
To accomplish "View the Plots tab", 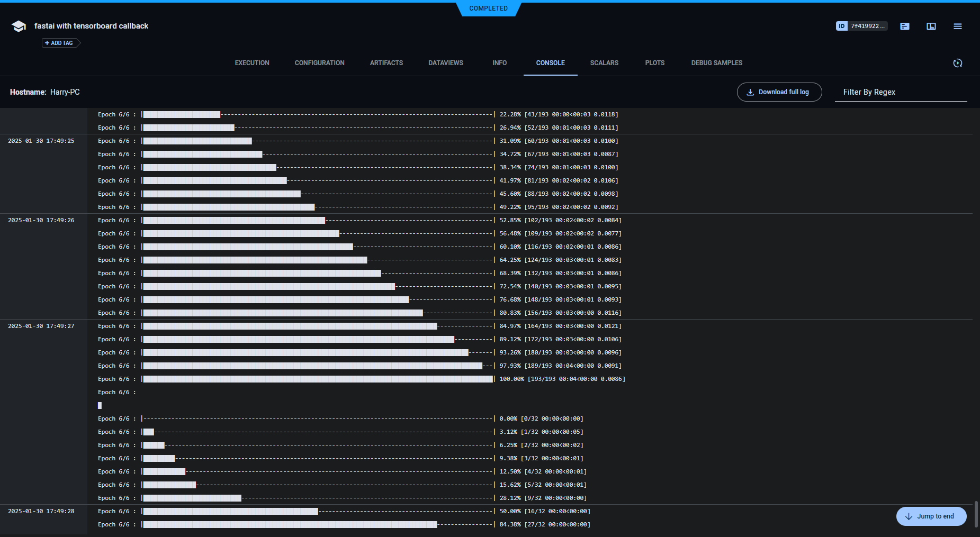I will point(654,63).
